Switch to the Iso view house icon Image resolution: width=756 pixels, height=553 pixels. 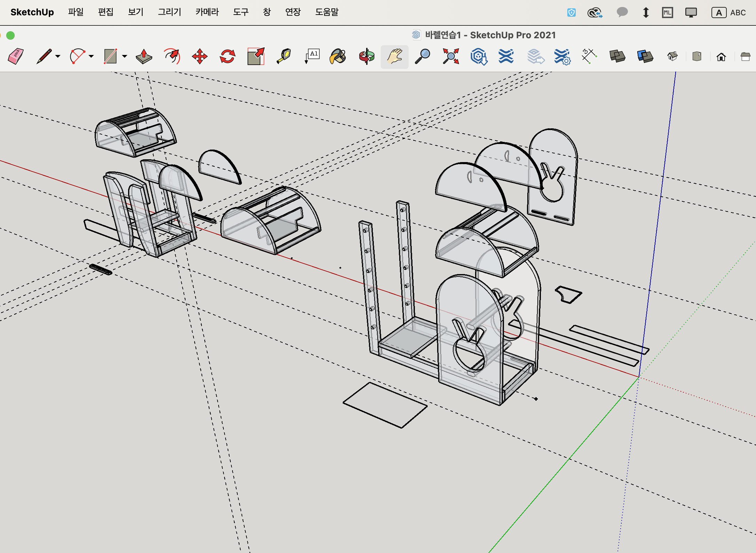coord(672,56)
